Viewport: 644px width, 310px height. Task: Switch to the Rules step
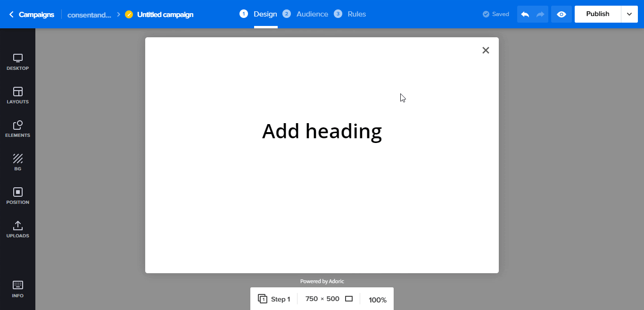pos(356,14)
